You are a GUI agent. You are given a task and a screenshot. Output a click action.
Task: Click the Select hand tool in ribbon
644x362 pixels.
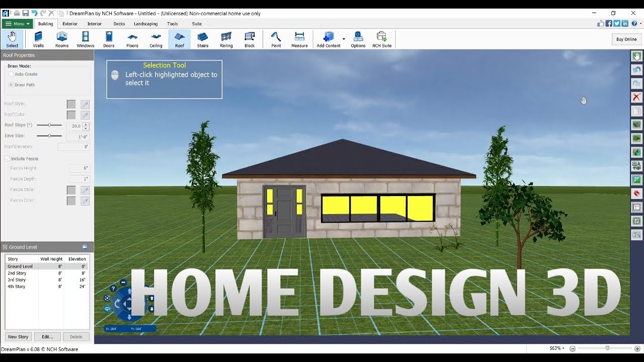coord(13,39)
